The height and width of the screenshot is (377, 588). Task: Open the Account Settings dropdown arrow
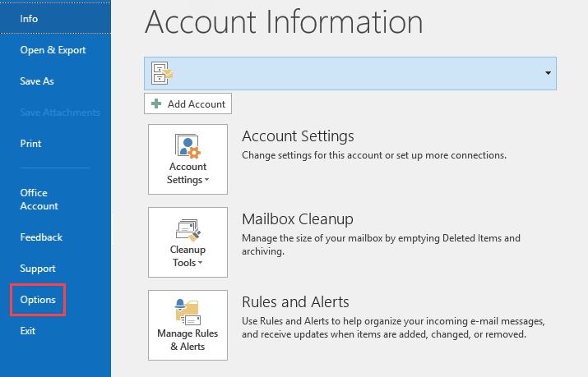coord(207,181)
